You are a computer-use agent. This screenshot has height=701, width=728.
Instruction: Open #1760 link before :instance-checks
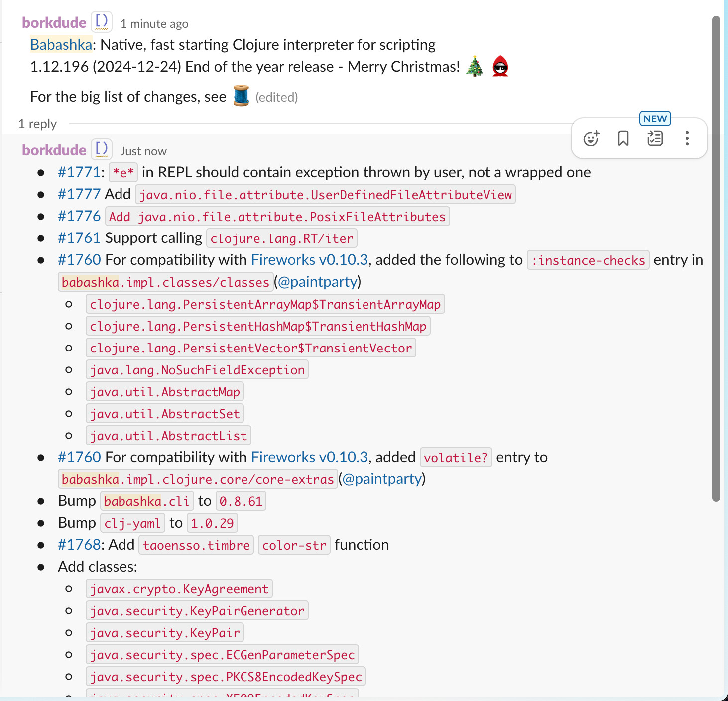coord(79,260)
